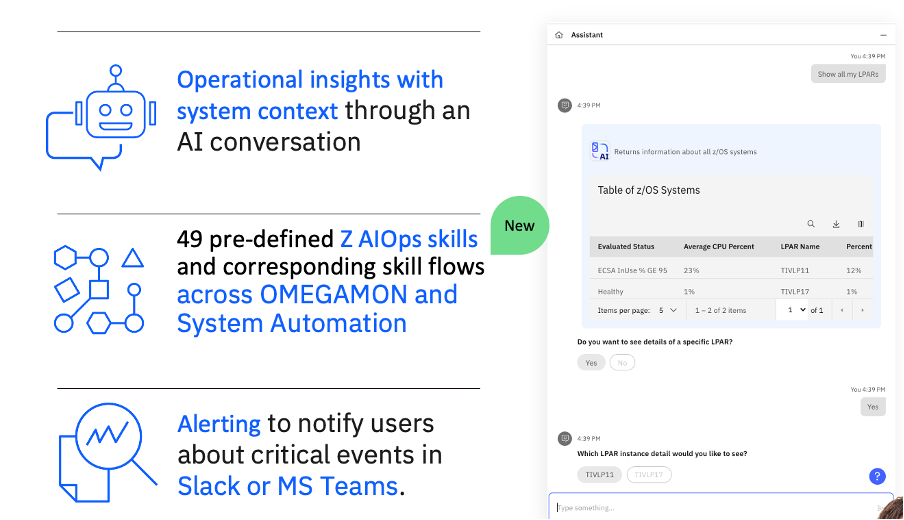Click the AI skill icon
The height and width of the screenshot is (520, 904).
(600, 151)
